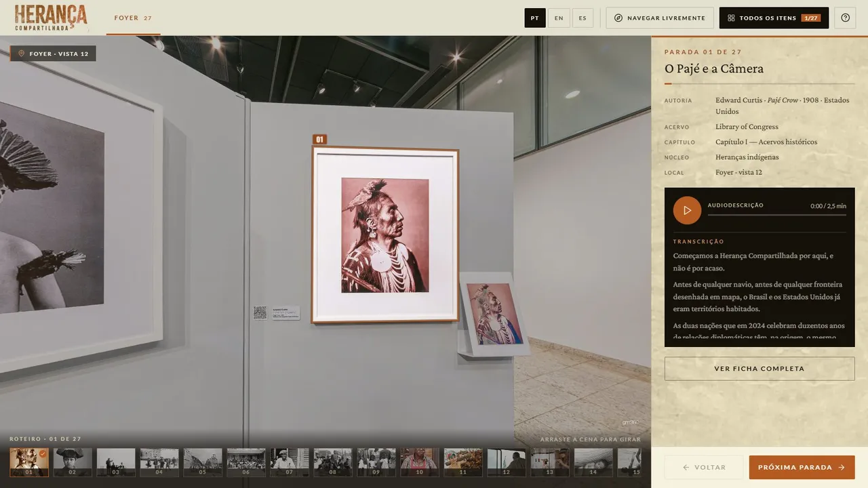Click the 'Roteiro · 01 de 27' label

[x=45, y=439]
